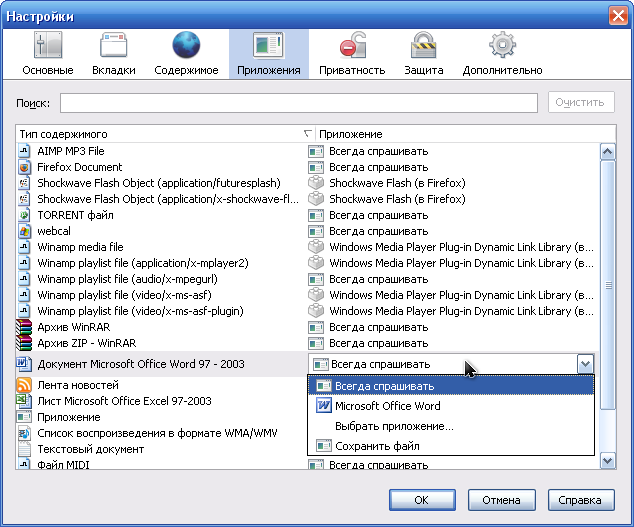Click the Word document type icon
Image resolution: width=634 pixels, height=527 pixels.
tap(24, 364)
